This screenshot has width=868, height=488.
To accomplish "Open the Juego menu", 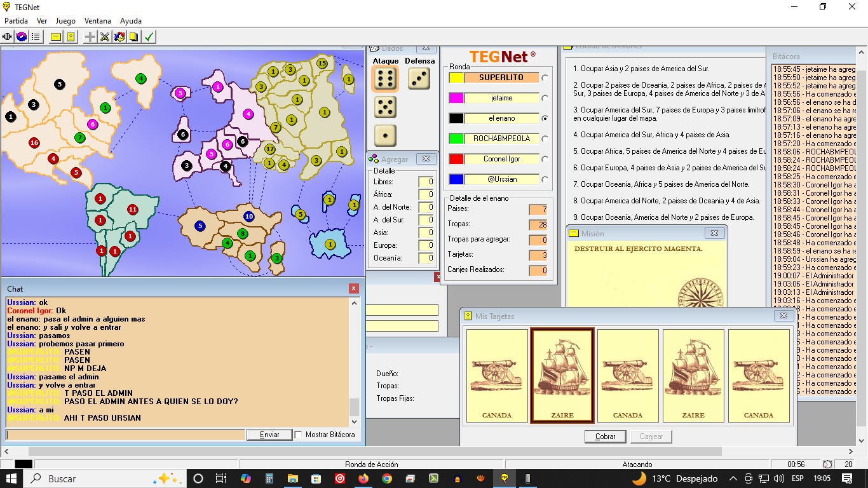I will pyautogui.click(x=65, y=21).
